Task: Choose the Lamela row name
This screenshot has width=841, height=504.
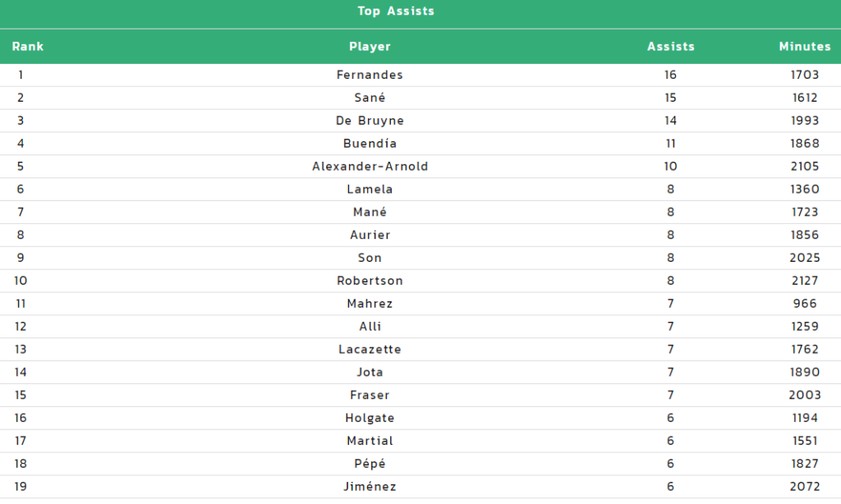Action: click(x=370, y=190)
